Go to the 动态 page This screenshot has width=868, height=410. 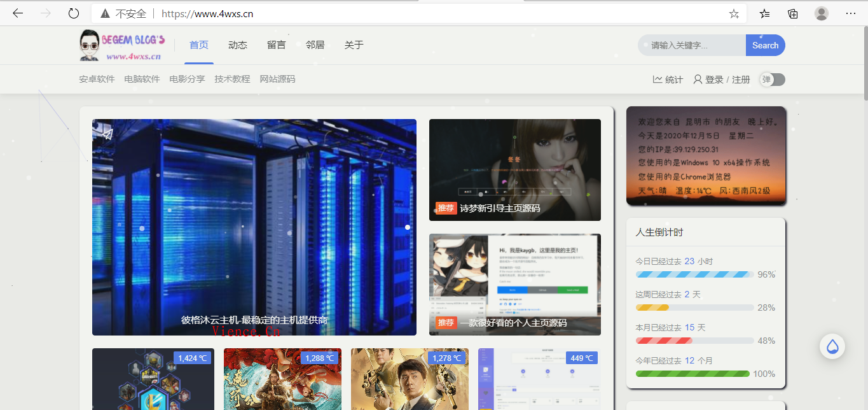coord(238,45)
